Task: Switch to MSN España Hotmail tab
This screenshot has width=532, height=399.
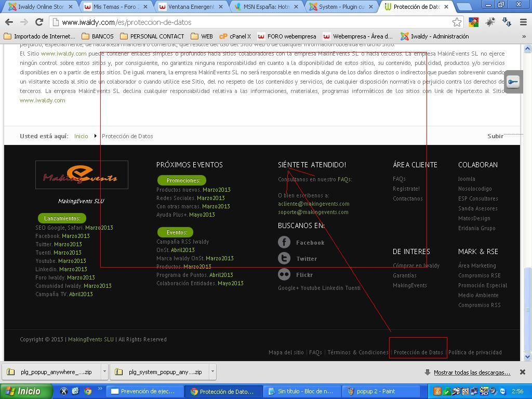Action: click(267, 6)
